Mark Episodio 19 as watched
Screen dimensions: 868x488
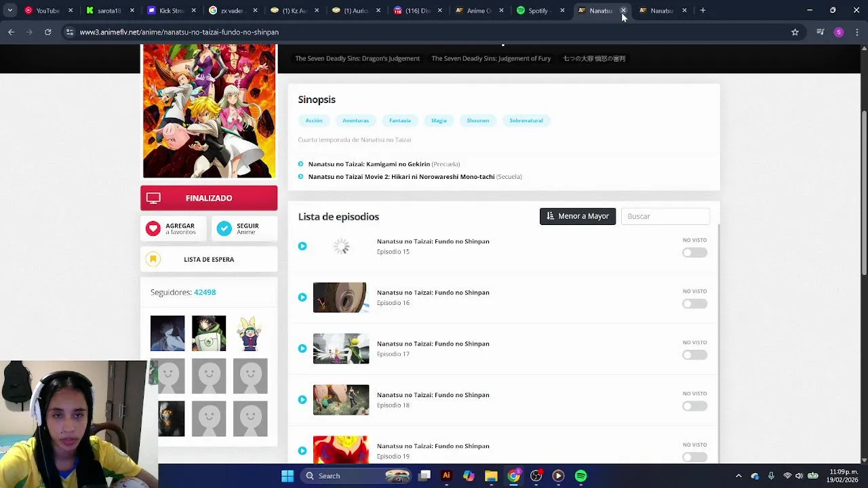[x=694, y=457]
